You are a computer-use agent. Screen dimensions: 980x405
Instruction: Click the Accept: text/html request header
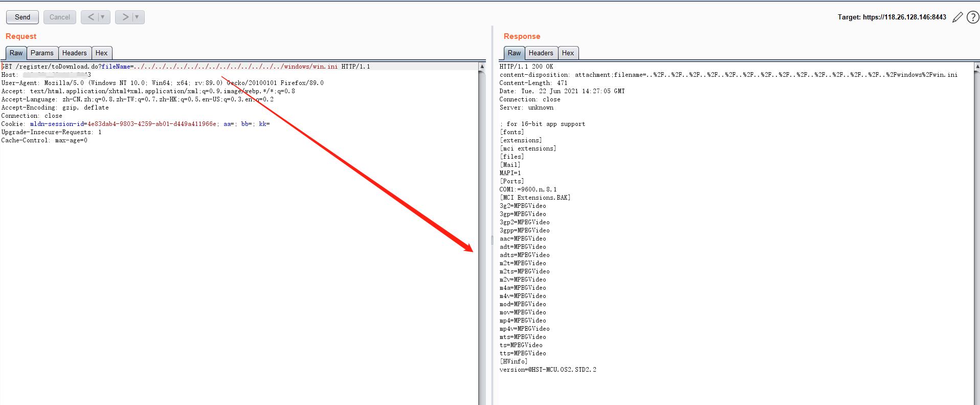coord(148,91)
